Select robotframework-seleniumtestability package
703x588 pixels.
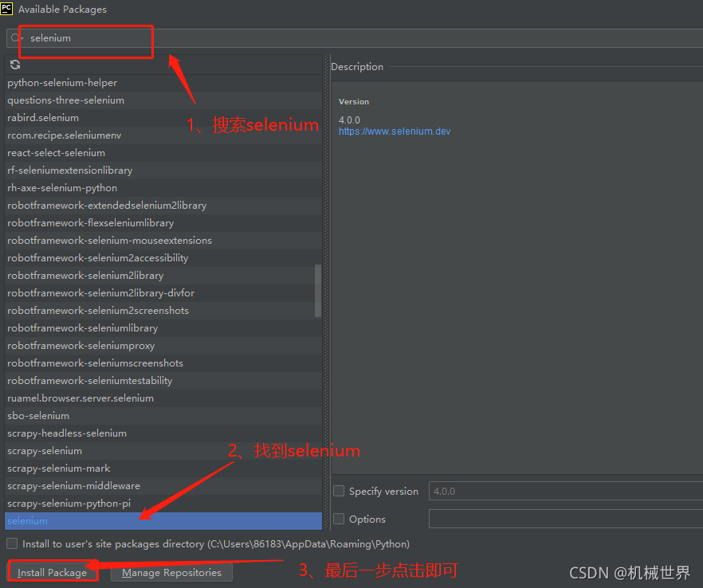point(163,381)
